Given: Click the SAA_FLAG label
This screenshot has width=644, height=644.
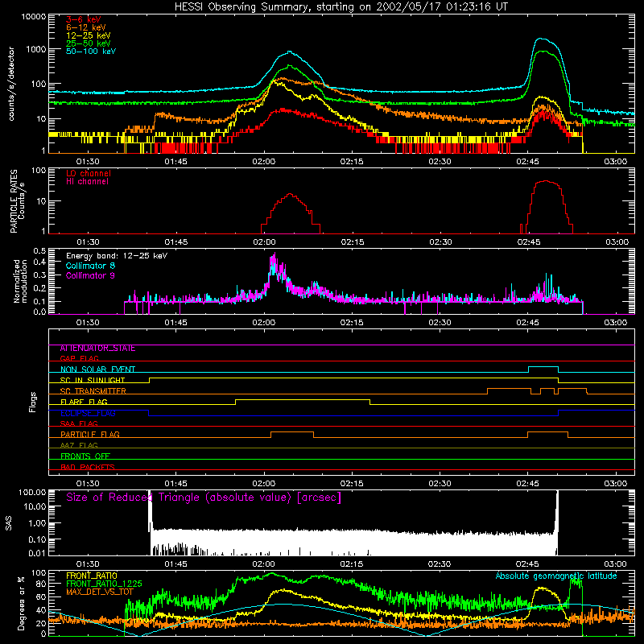Looking at the screenshot, I should (x=79, y=423).
